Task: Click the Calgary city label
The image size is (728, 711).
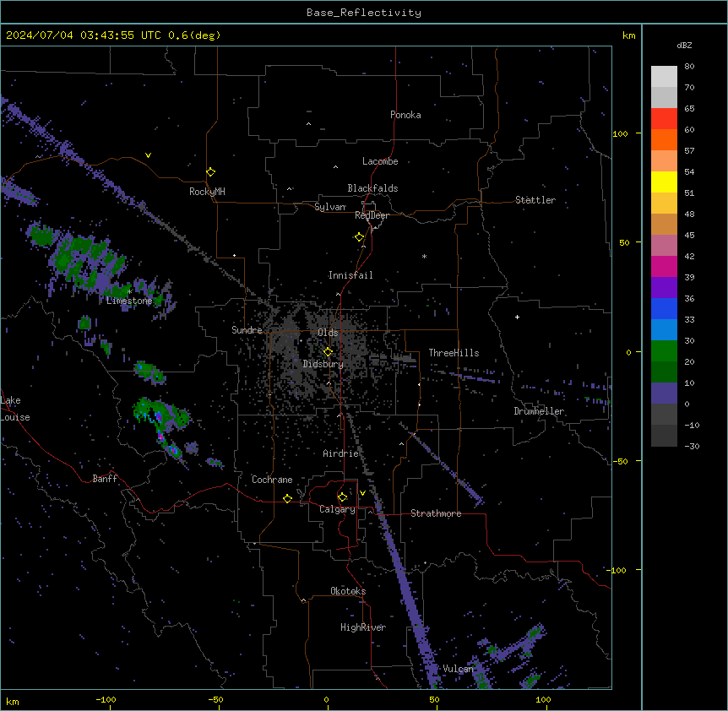Action: coord(338,509)
